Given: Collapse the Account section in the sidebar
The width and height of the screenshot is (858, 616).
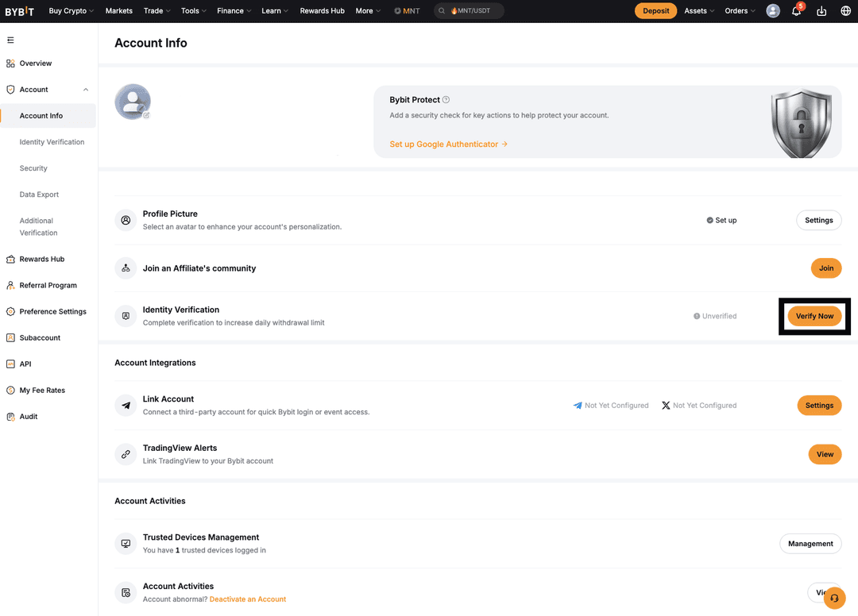Looking at the screenshot, I should click(86, 90).
